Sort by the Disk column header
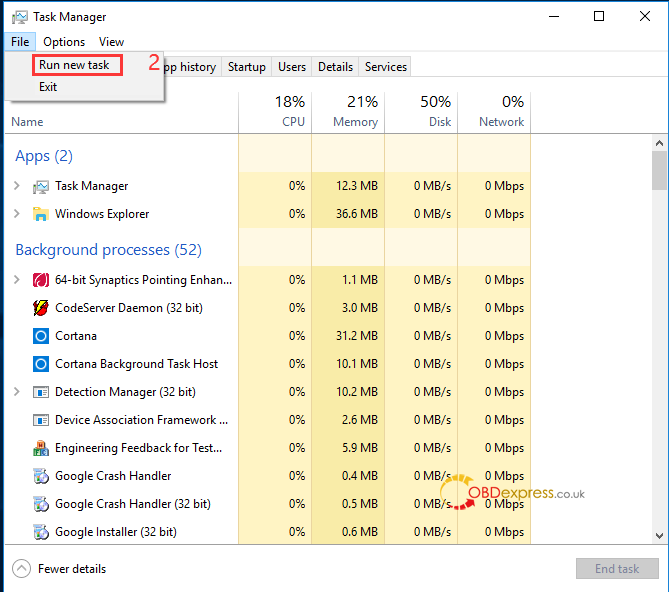 [421, 113]
